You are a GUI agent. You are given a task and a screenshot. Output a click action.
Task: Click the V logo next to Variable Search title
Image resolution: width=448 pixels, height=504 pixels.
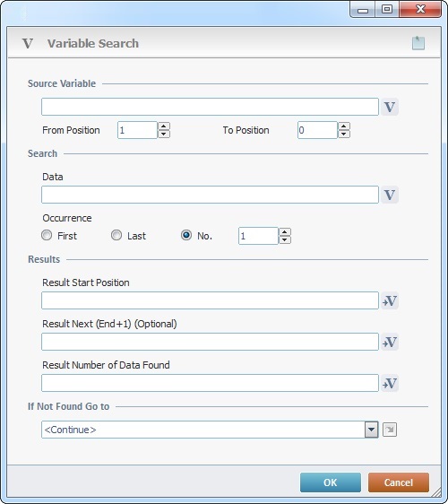pos(28,43)
